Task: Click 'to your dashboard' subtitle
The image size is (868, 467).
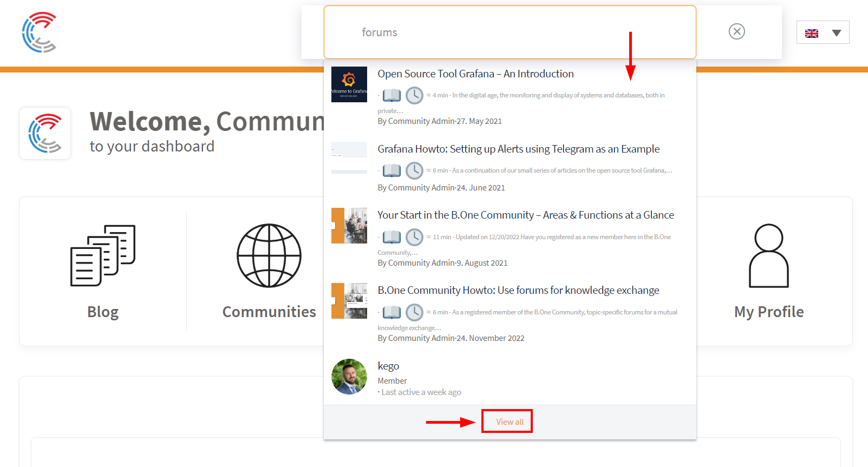Action: click(x=152, y=147)
